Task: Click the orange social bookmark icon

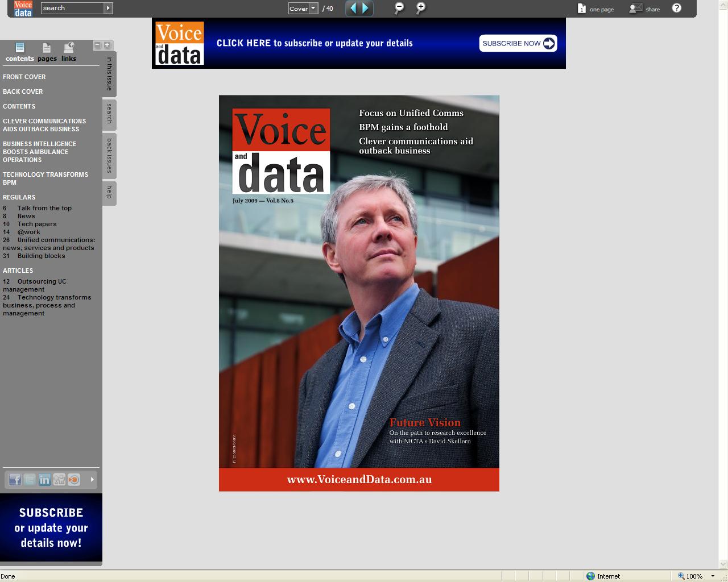Action: 74,480
